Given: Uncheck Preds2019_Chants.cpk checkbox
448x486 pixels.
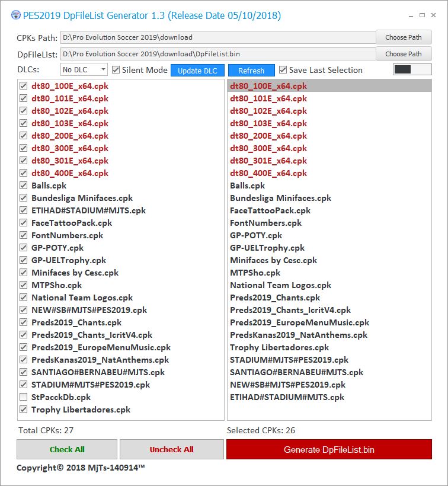Looking at the screenshot, I should (23, 322).
